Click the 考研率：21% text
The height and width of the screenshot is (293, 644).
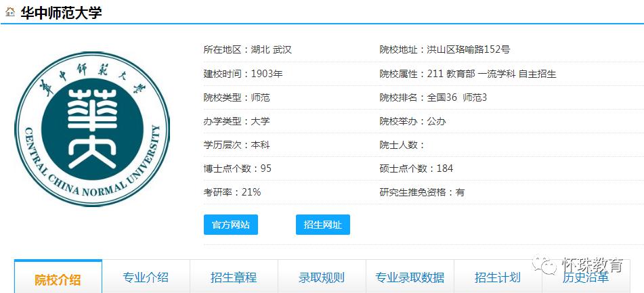point(232,192)
